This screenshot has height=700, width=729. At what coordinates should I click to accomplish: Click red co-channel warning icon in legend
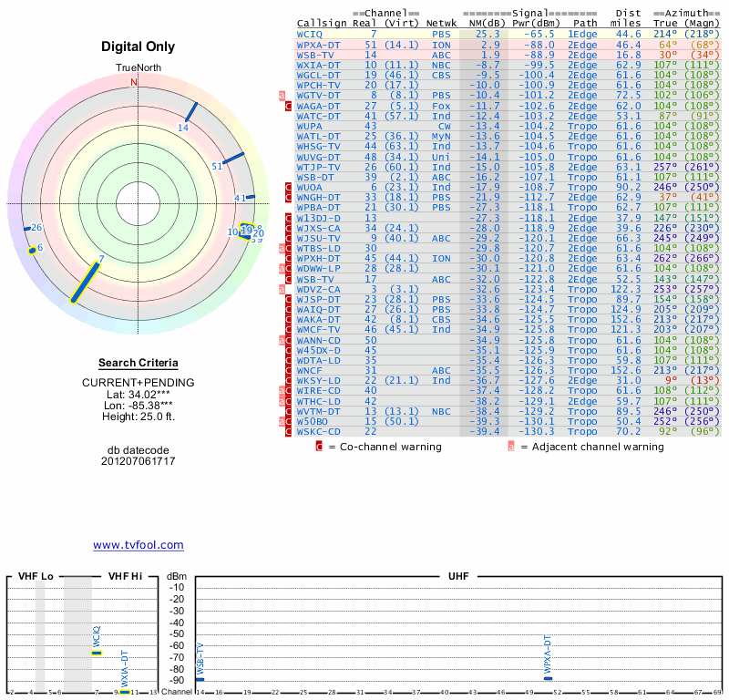[319, 447]
